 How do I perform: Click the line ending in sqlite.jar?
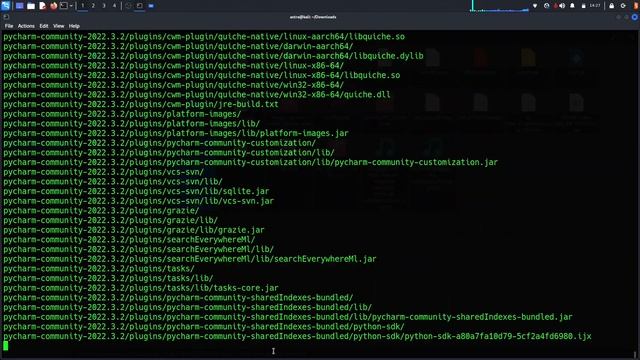pos(136,191)
